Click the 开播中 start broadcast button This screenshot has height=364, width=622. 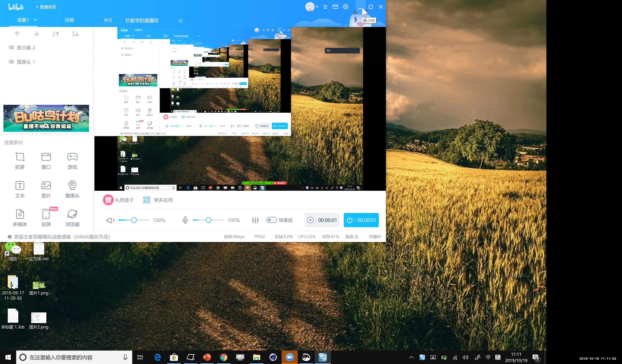coord(361,220)
